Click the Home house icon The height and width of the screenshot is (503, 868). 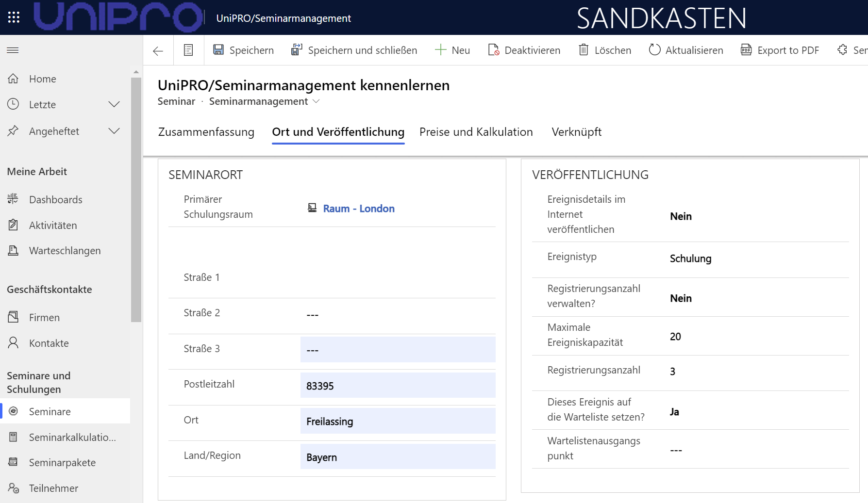coord(13,79)
